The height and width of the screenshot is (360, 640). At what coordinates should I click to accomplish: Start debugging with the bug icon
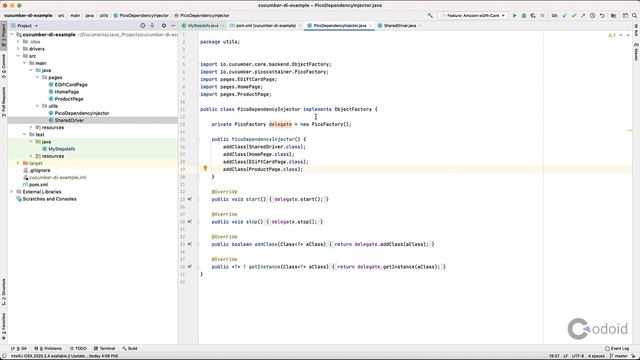[524, 16]
